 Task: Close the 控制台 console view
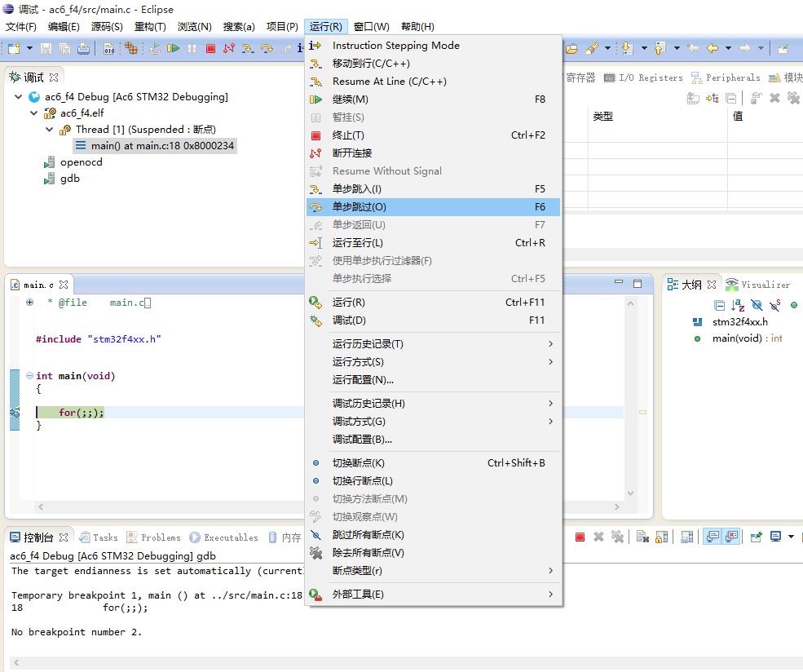[64, 537]
